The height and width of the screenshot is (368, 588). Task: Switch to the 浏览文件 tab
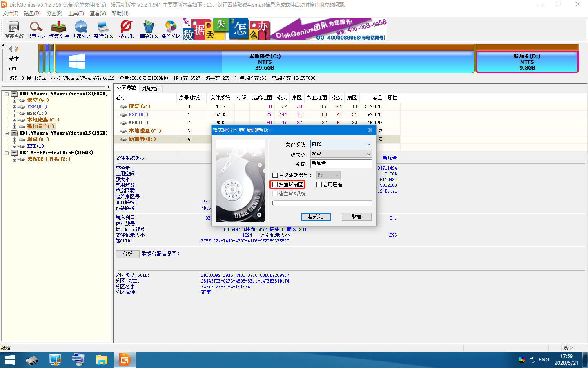(x=151, y=88)
